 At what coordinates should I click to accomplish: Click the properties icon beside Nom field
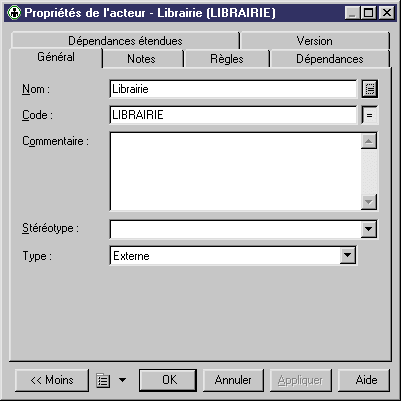pos(370,89)
